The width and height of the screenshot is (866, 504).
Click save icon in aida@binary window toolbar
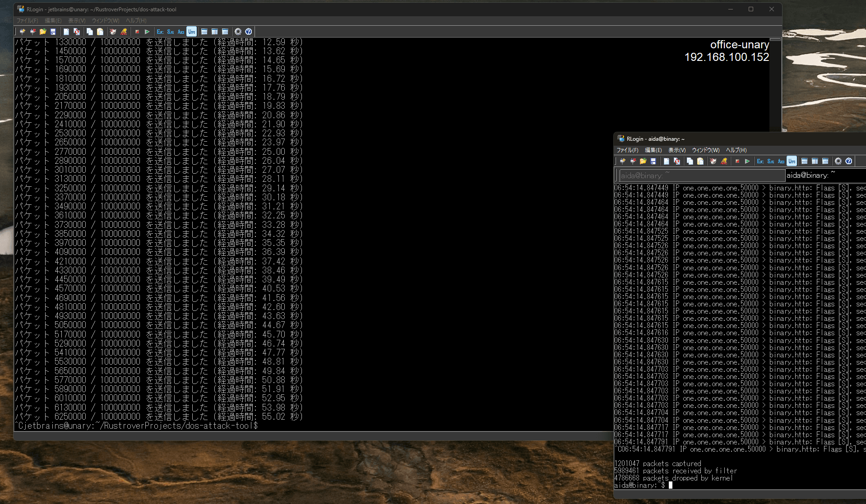653,161
